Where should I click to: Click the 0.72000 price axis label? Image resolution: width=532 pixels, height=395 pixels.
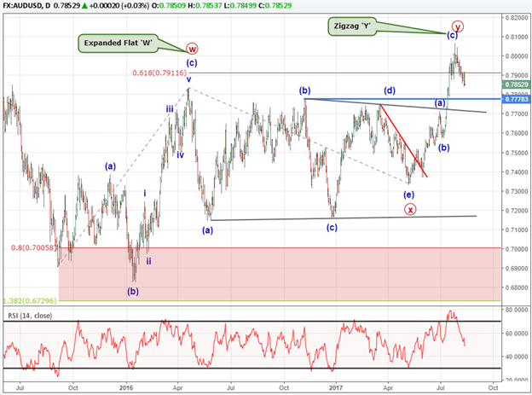[x=517, y=211]
